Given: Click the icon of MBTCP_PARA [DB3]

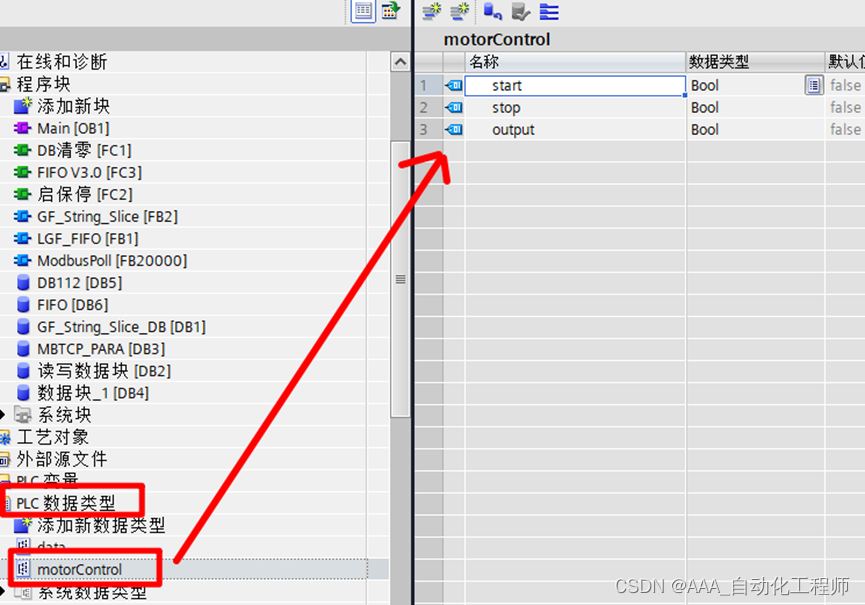Looking at the screenshot, I should [23, 349].
